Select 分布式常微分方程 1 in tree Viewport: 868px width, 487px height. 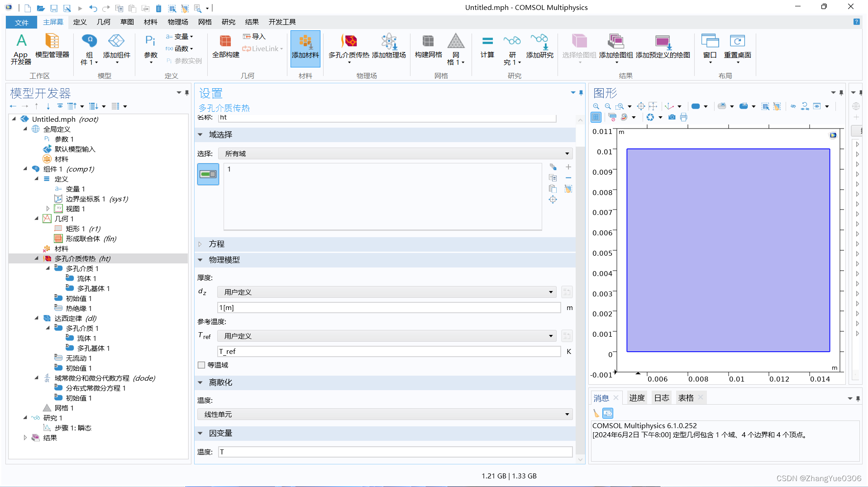pos(95,388)
